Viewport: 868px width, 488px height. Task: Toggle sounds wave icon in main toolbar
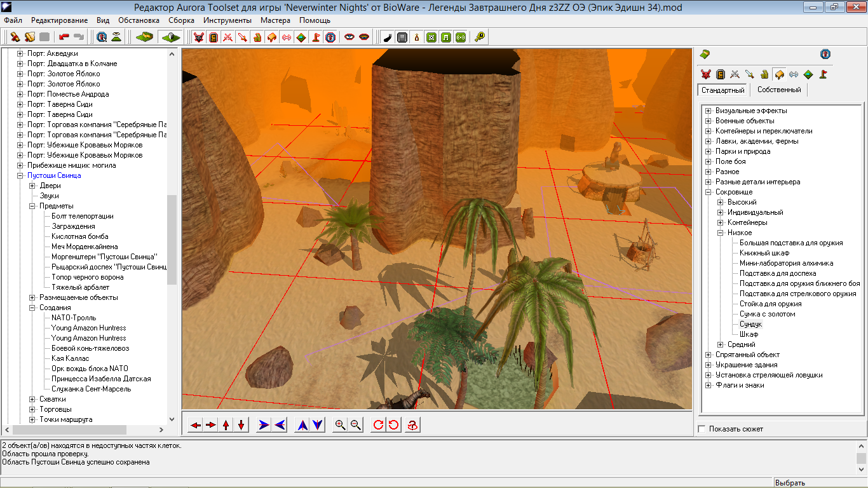287,37
